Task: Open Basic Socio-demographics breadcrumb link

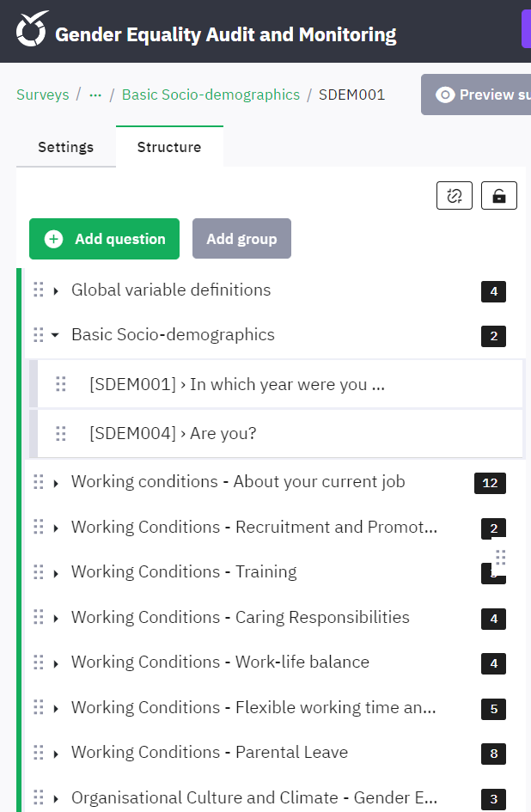Action: (211, 95)
